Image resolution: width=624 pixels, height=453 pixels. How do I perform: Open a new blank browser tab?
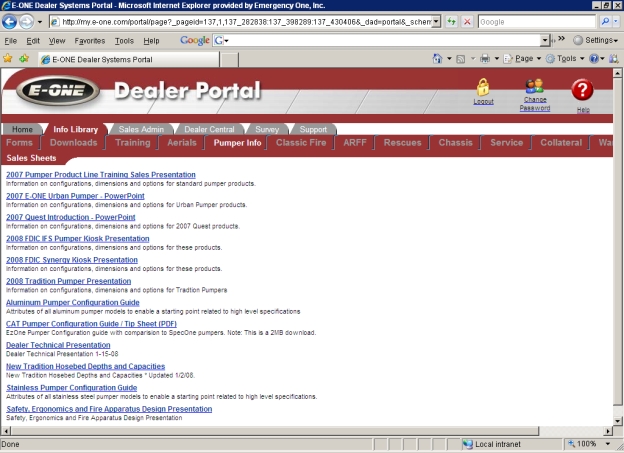tap(229, 60)
